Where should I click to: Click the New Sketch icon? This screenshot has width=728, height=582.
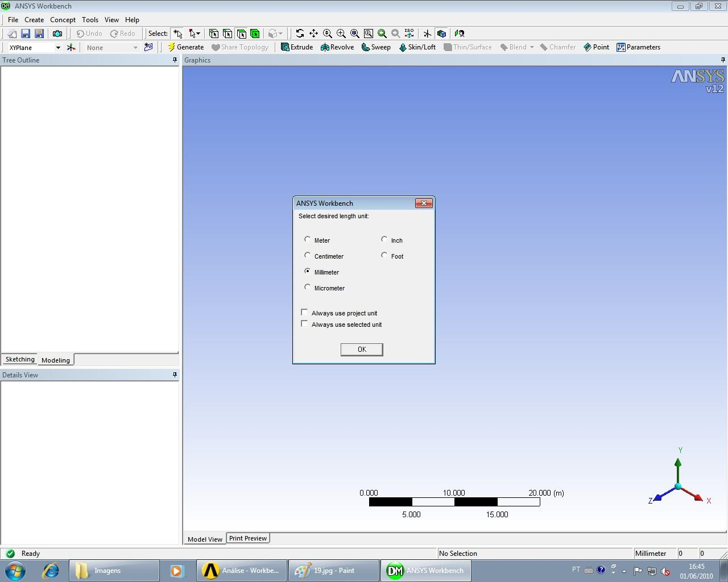[x=148, y=47]
